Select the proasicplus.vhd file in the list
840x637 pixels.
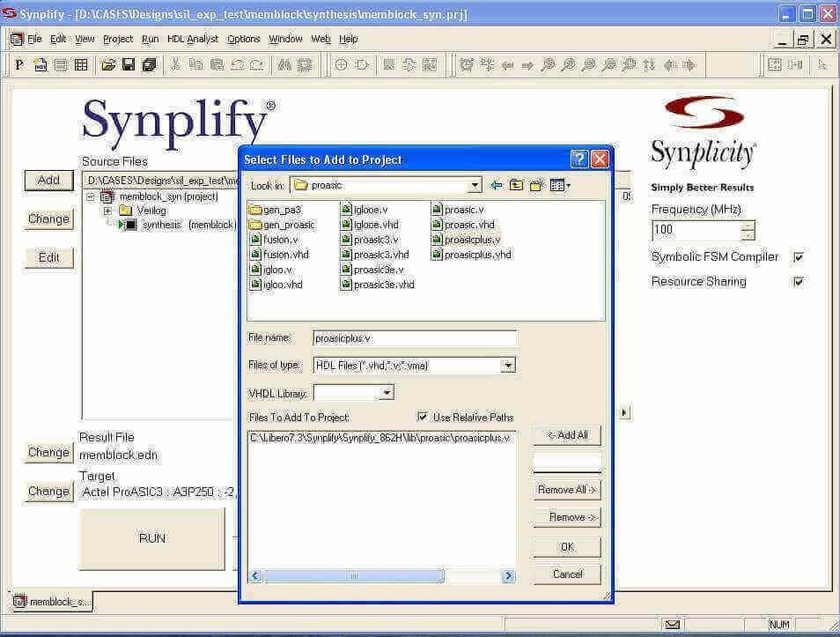tap(474, 254)
